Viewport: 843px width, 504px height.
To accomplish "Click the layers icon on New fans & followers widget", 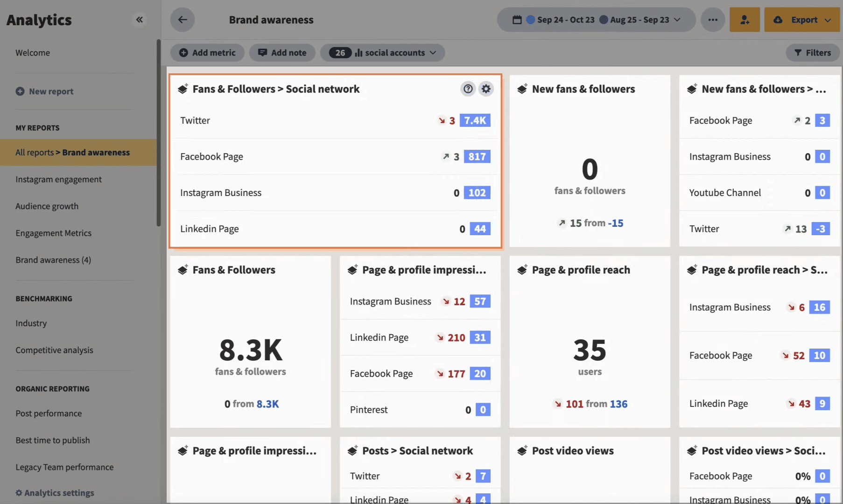I will 522,89.
